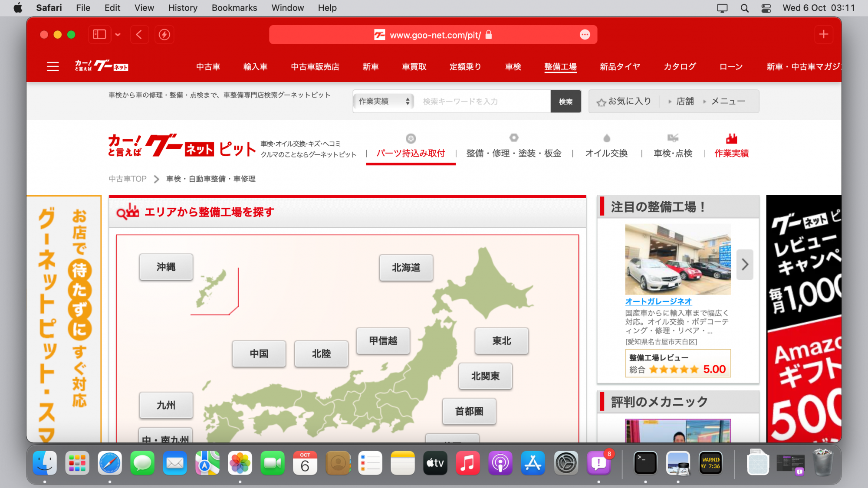Viewport: 868px width, 488px height.
Task: Open a new tab with plus icon
Action: (823, 34)
